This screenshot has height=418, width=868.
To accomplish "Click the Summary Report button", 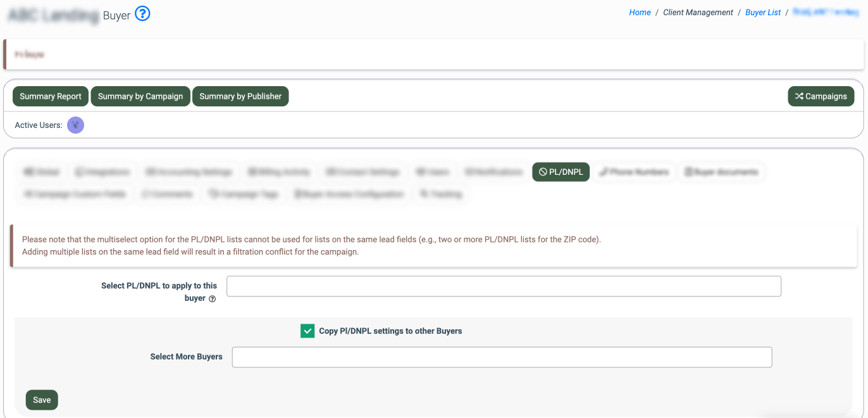I will (51, 96).
